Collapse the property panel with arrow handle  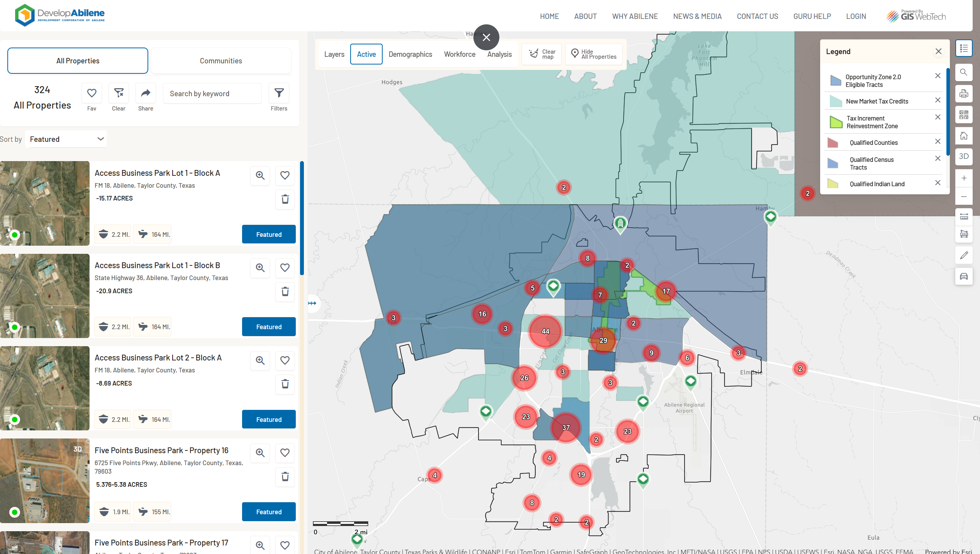tap(312, 303)
